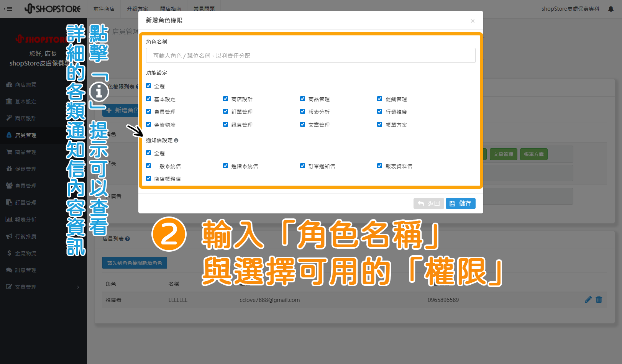The width and height of the screenshot is (622, 364).
Task: Open 開店指南 in top nav
Action: 171,9
